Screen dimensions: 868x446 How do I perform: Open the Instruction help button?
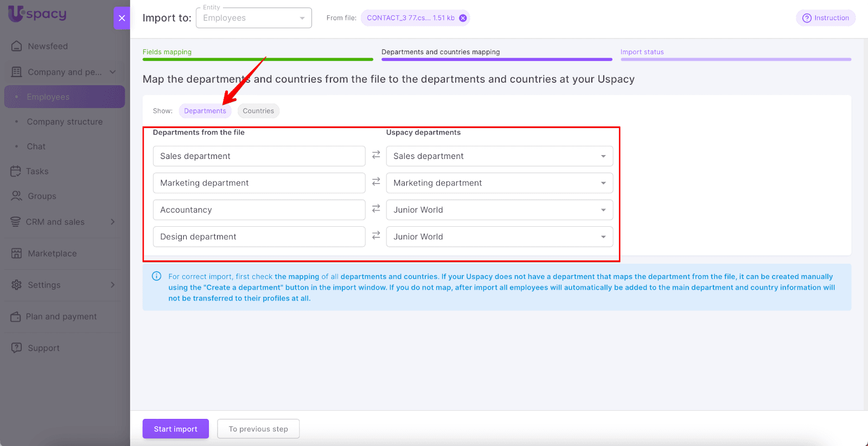click(x=826, y=18)
